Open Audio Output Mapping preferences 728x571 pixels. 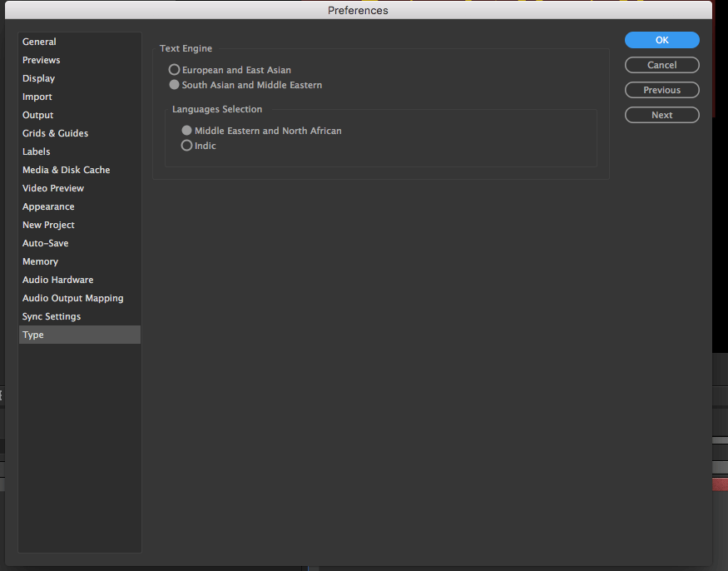pos(80,298)
